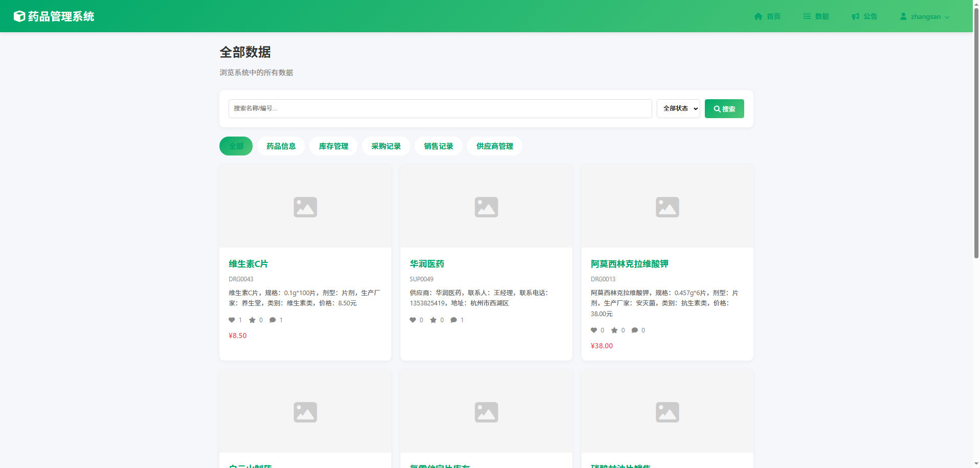
Task: Click the megaphone icon beside 公告
Action: pos(855,16)
